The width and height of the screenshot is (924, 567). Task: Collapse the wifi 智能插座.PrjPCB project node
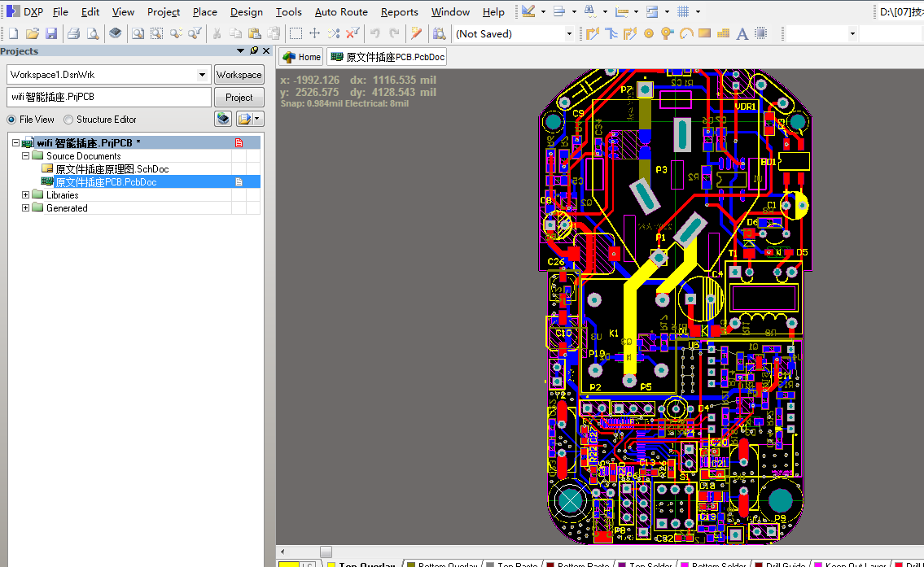coord(16,143)
